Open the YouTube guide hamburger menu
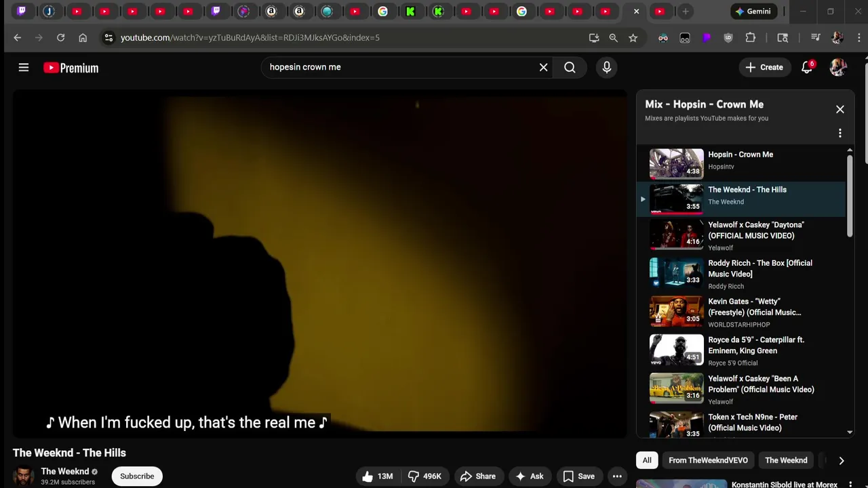Image resolution: width=868 pixels, height=488 pixels. point(24,67)
